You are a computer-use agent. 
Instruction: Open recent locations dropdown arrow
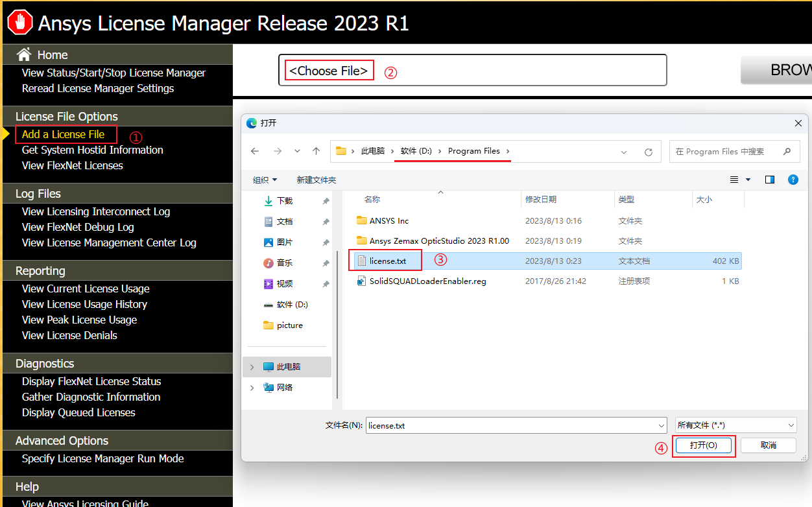coord(297,151)
